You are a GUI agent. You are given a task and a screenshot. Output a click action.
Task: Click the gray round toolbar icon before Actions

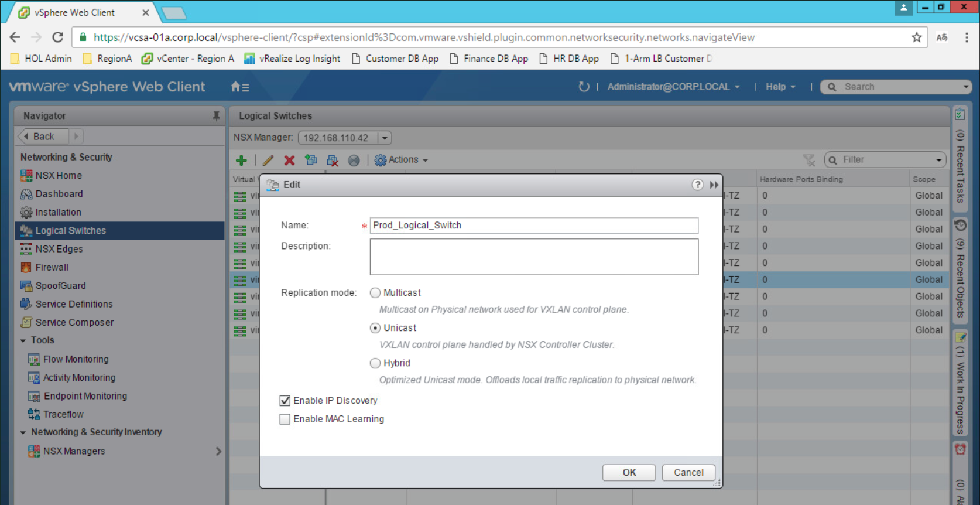point(354,160)
